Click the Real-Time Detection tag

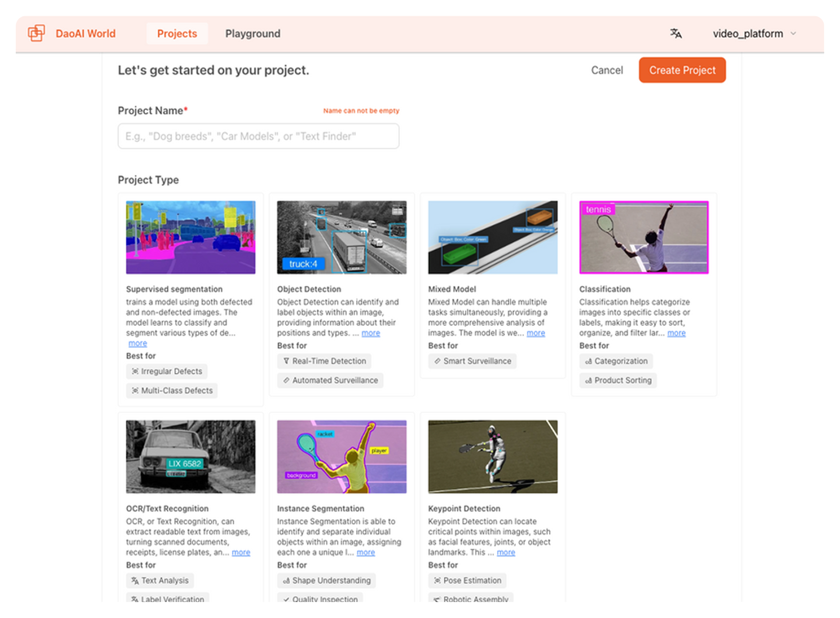(x=324, y=361)
